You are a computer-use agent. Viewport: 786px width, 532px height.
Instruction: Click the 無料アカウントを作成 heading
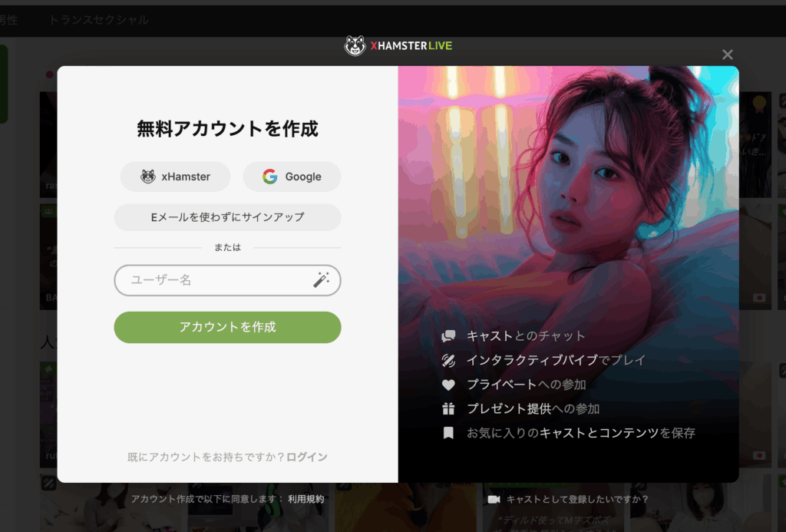[227, 129]
